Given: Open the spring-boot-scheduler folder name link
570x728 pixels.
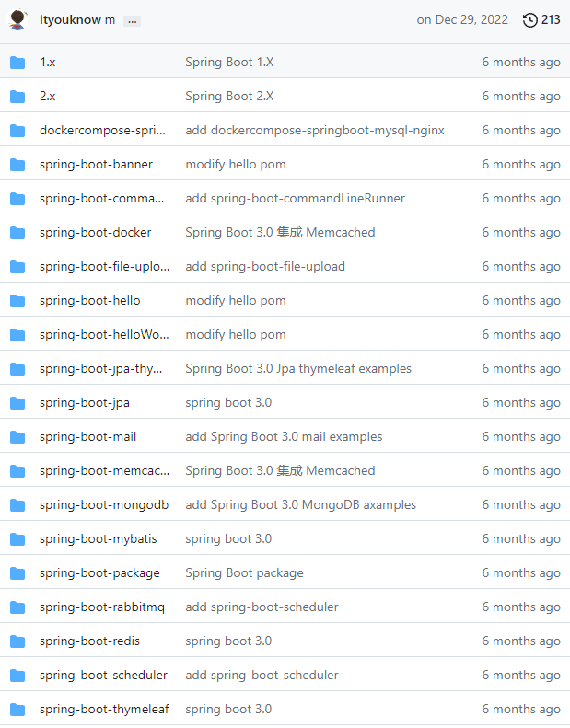Looking at the screenshot, I should (103, 675).
